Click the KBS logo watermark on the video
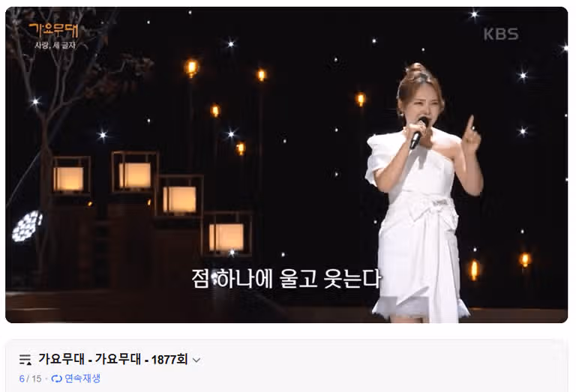Viewport: 576px width, 392px height. point(501,34)
